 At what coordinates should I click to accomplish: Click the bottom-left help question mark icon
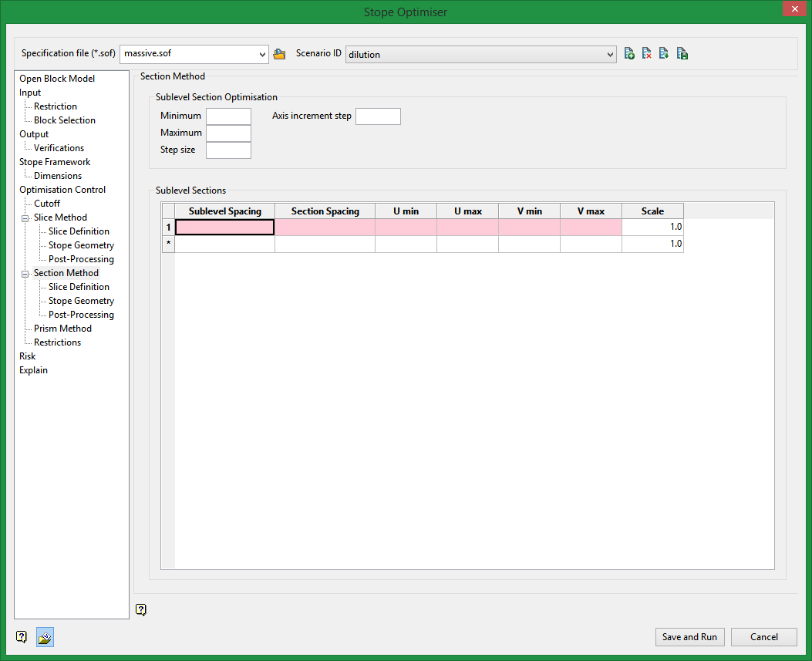click(22, 637)
